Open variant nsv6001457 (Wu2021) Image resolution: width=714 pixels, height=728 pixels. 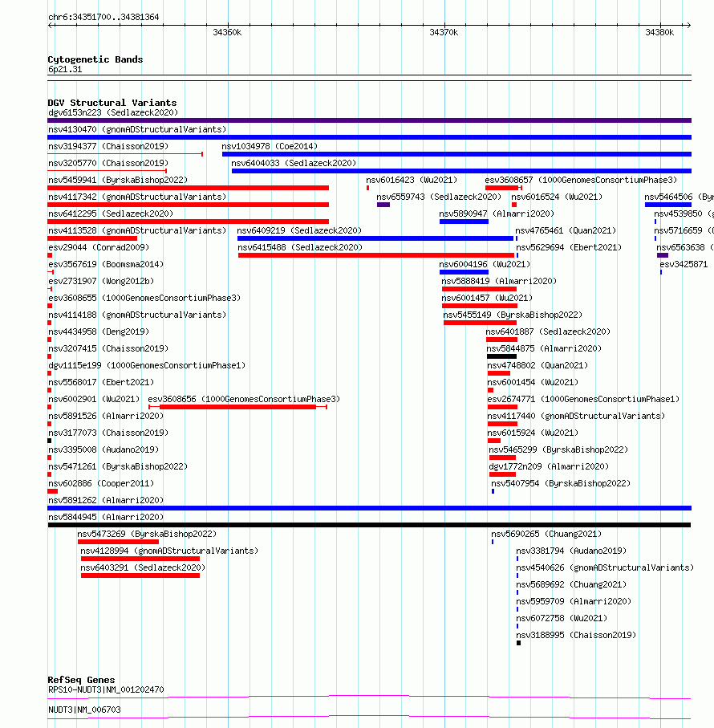click(x=487, y=298)
